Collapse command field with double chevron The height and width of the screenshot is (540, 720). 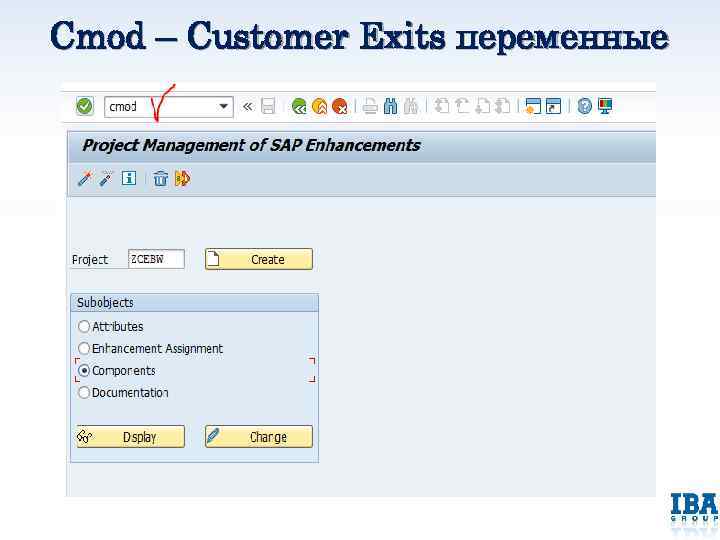pyautogui.click(x=248, y=107)
